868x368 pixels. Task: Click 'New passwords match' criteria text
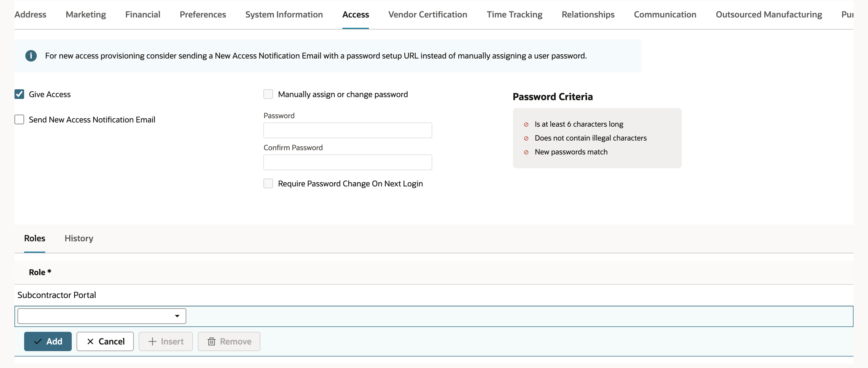(571, 152)
